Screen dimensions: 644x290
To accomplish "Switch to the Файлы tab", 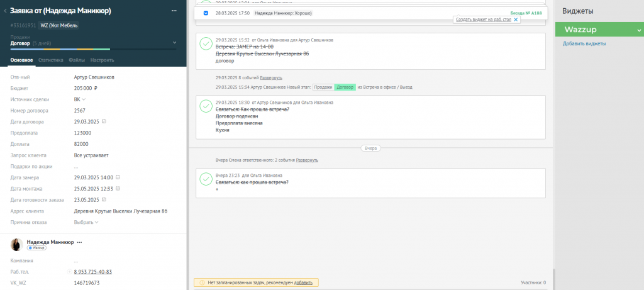I will (x=77, y=60).
